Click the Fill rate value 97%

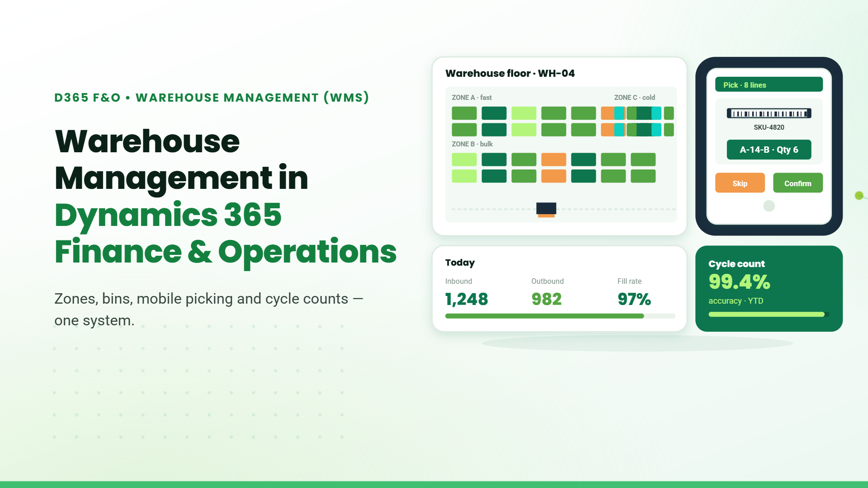634,299
